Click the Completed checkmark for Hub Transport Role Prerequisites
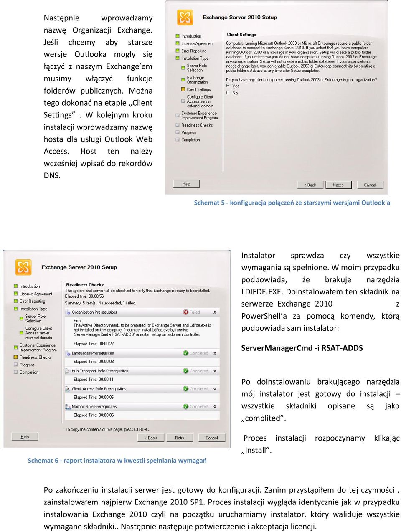The width and height of the screenshot is (401, 532). click(185, 371)
